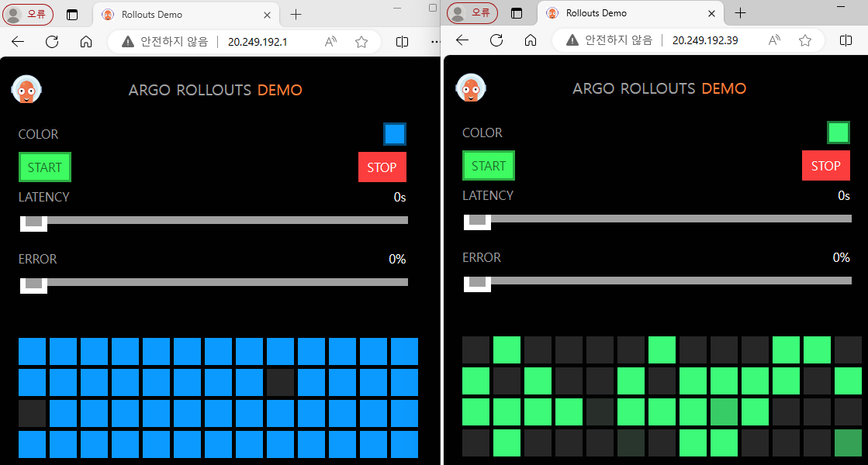Add the left browser page to favorites
The height and width of the screenshot is (465, 868).
point(361,42)
